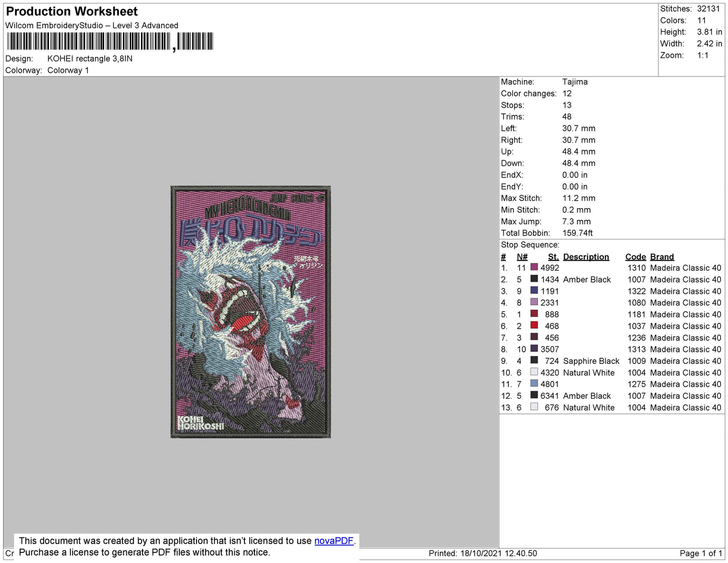The width and height of the screenshot is (728, 563).
Task: Click the magenta swatch for stop 1
Action: click(x=534, y=267)
